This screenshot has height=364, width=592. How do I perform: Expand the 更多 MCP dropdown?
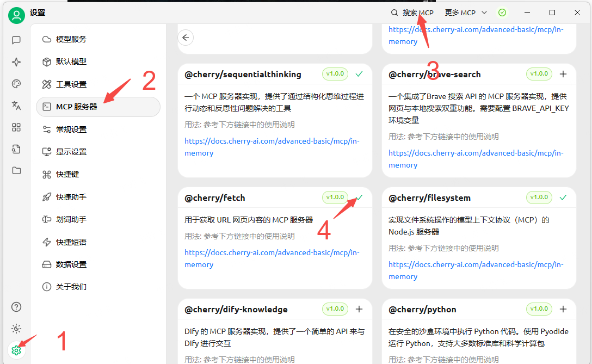(466, 13)
